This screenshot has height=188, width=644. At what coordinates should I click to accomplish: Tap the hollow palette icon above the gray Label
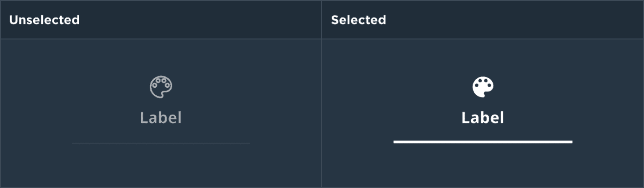(x=161, y=87)
